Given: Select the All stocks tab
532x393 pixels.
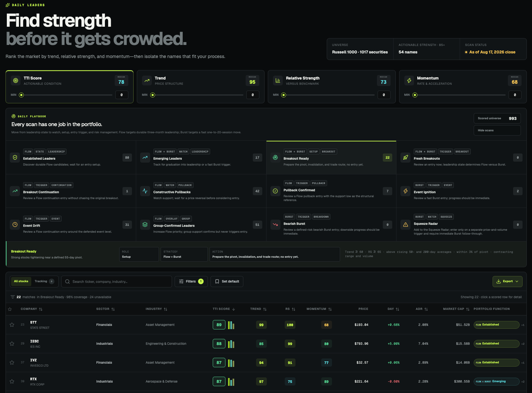Looking at the screenshot, I should click(x=21, y=281).
